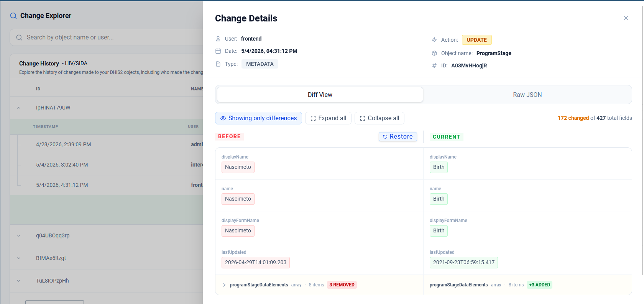Expand the programStageDataElements array row
The image size is (644, 304).
coord(224,285)
